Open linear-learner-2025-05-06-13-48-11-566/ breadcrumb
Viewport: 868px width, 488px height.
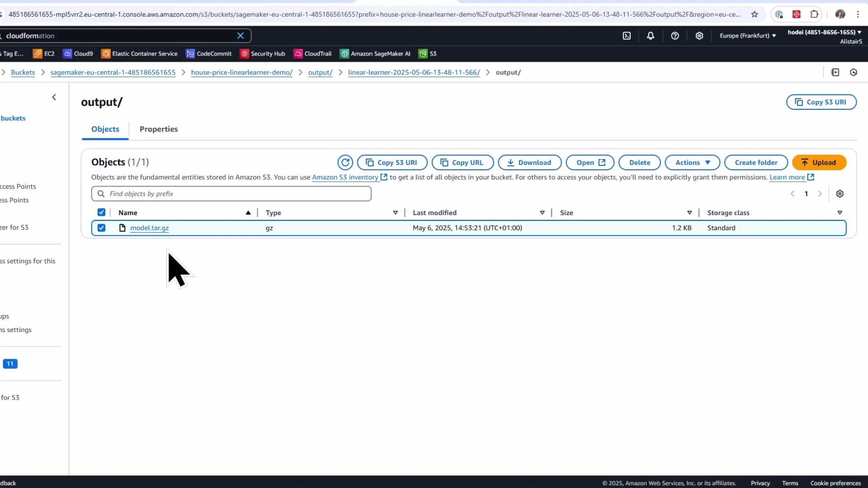(x=414, y=72)
